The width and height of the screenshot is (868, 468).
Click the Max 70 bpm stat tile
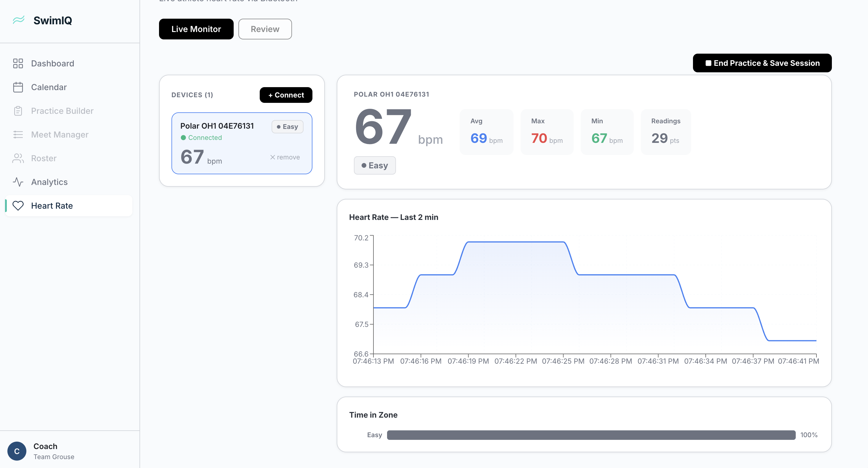547,132
